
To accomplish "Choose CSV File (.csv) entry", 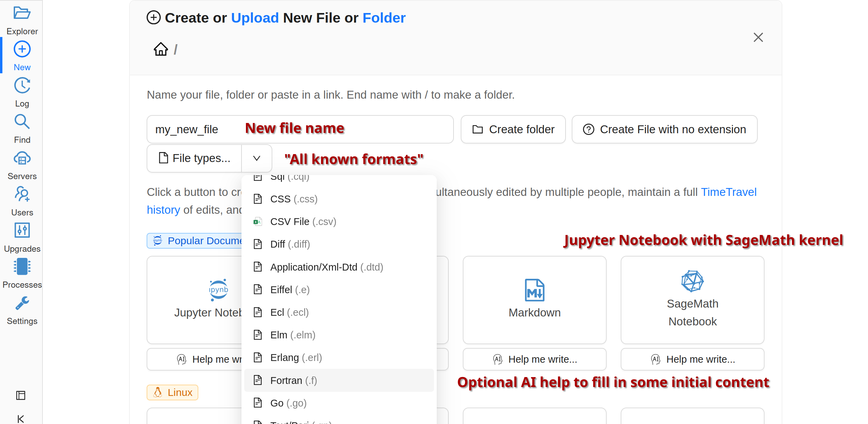I will click(x=303, y=222).
